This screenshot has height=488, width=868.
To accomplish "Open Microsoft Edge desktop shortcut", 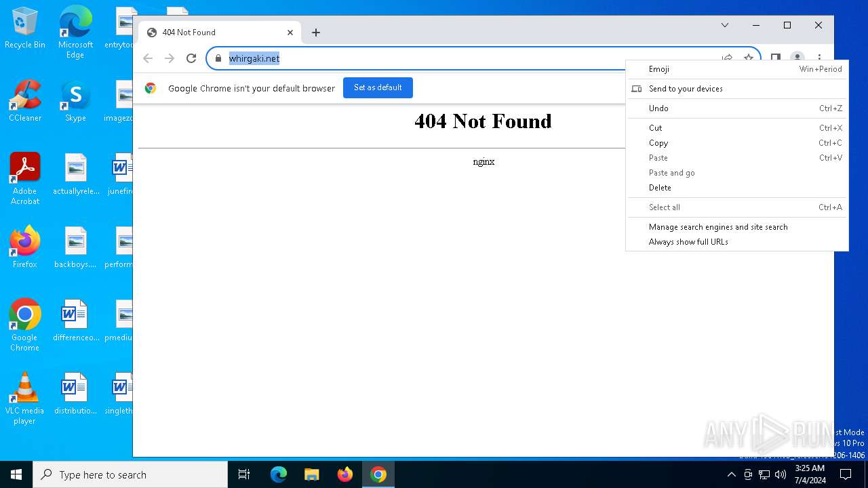I will (75, 33).
